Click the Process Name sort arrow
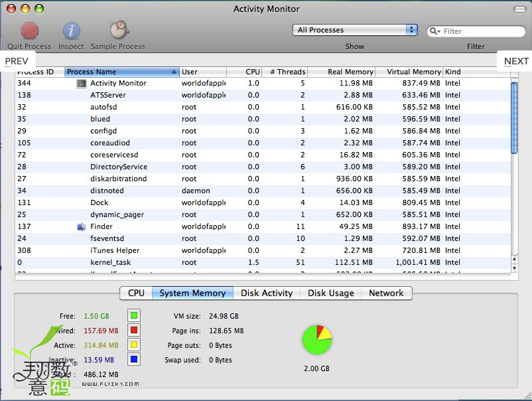The width and height of the screenshot is (532, 401). (174, 72)
